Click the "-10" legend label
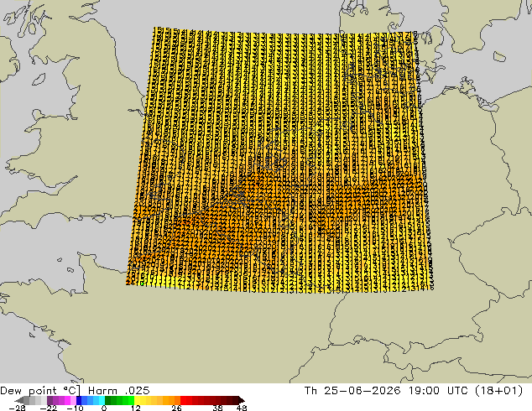Image resolution: width=532 pixels, height=411 pixels. [75, 408]
